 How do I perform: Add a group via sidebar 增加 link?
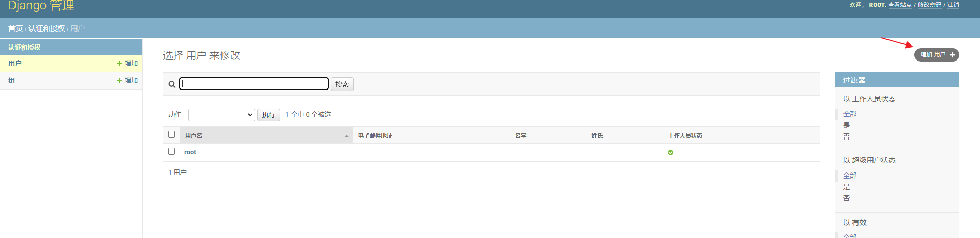coord(127,80)
